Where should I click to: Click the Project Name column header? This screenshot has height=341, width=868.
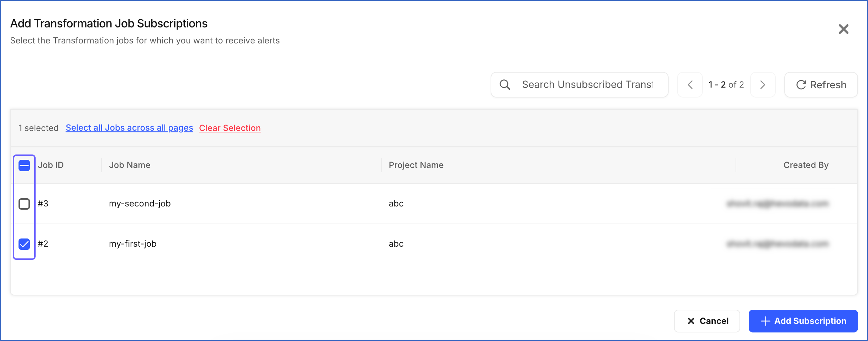pos(416,165)
